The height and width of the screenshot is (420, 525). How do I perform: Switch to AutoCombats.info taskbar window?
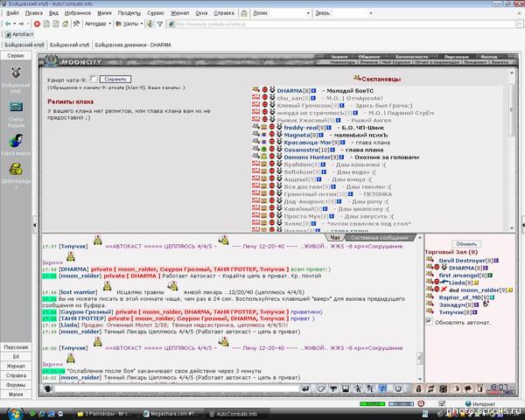click(236, 414)
